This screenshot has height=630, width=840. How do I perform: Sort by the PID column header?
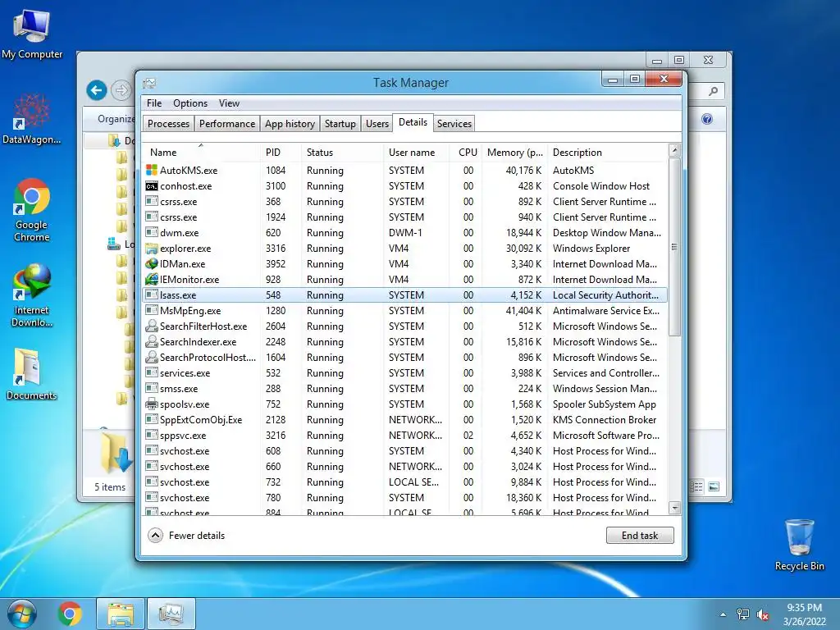(x=281, y=152)
